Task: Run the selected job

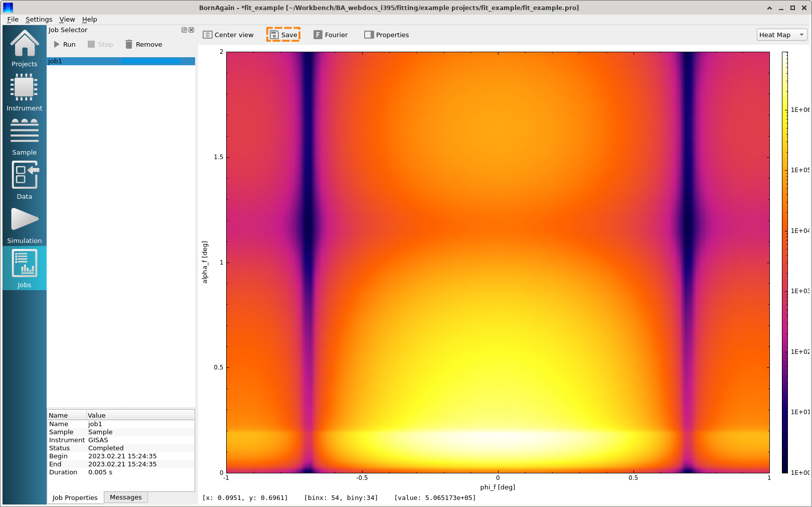Action: 65,44
